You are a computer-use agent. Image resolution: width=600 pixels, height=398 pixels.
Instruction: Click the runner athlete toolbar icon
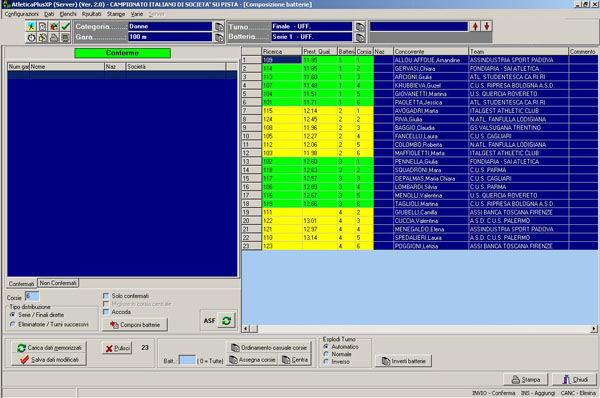[x=31, y=26]
